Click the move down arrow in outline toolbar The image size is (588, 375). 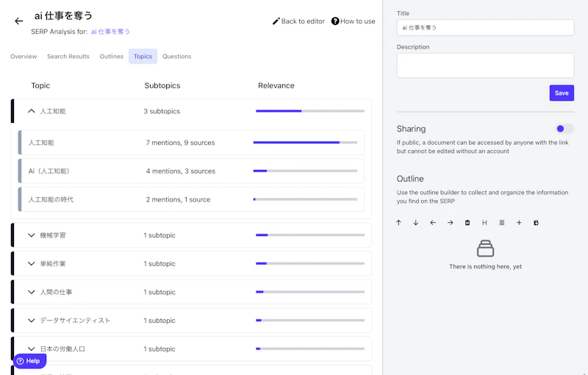[x=415, y=223]
